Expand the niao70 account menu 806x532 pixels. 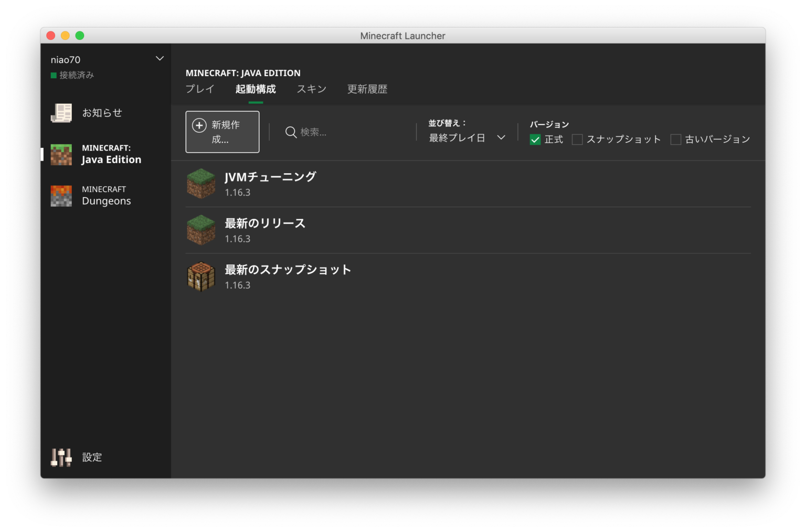159,59
